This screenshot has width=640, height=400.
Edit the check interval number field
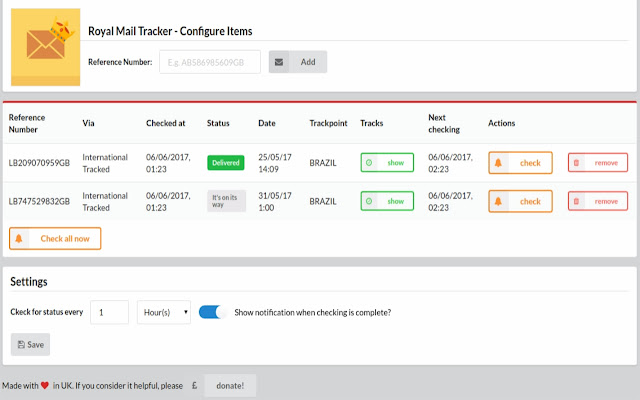(109, 312)
